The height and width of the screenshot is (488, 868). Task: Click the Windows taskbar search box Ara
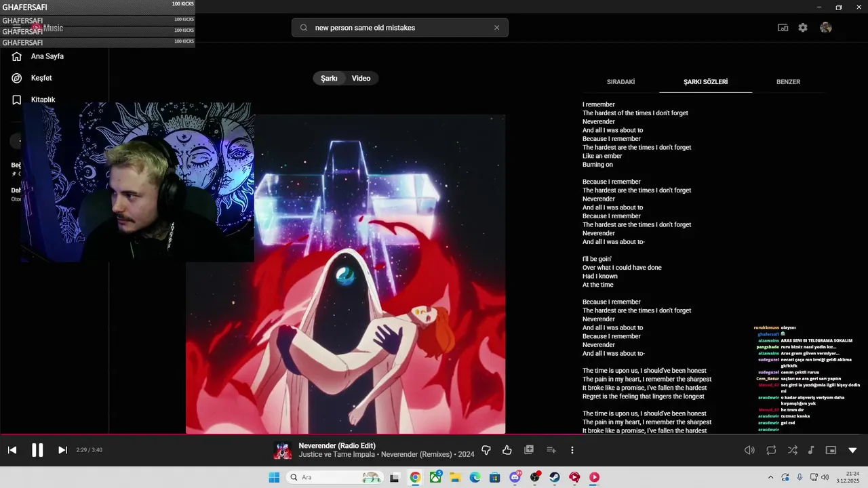coord(335,477)
